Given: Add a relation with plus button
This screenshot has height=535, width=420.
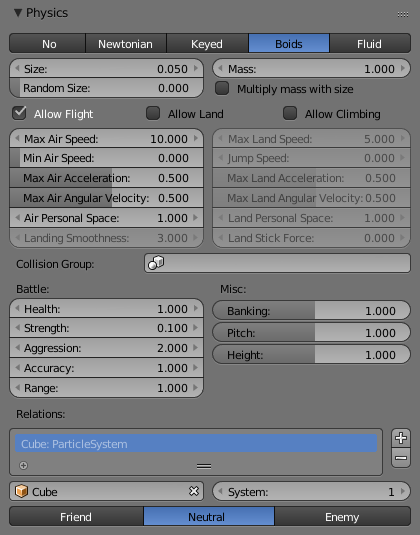Looking at the screenshot, I should pyautogui.click(x=401, y=438).
